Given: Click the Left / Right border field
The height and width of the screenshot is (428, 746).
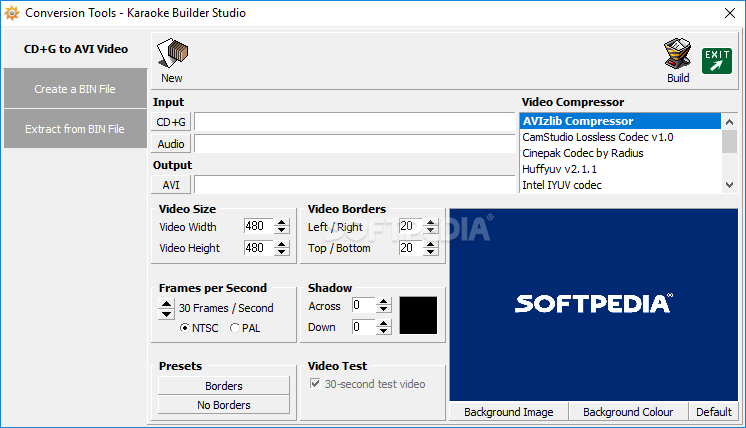Looking at the screenshot, I should pos(411,226).
